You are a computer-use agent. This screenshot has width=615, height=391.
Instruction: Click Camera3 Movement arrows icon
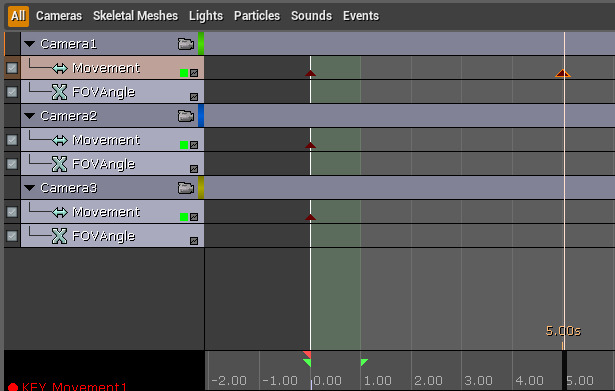60,213
